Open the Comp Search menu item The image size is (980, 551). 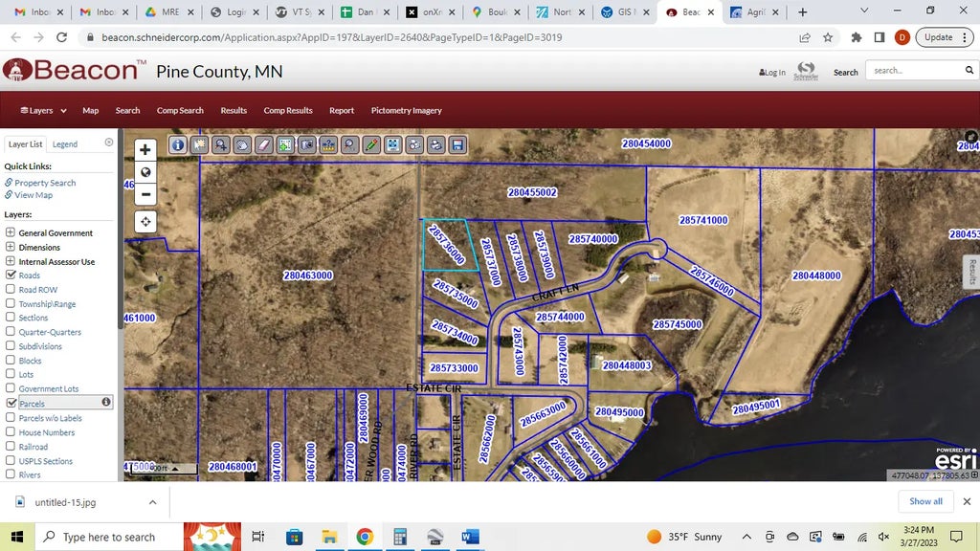coord(180,111)
